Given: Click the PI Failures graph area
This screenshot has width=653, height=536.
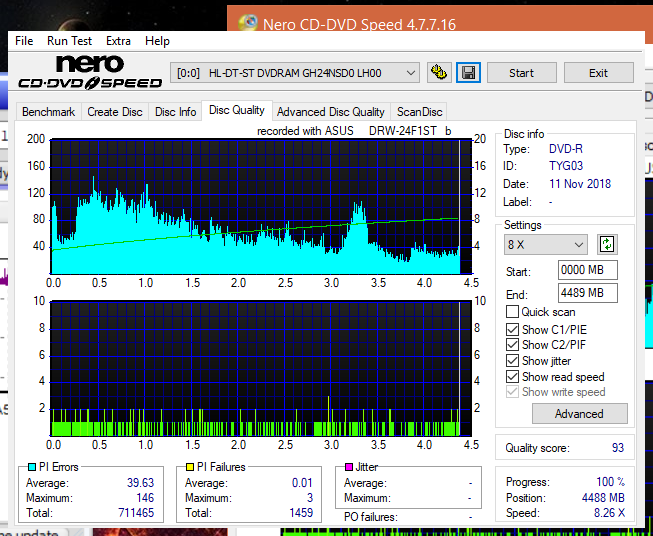Looking at the screenshot, I should coord(261,369).
